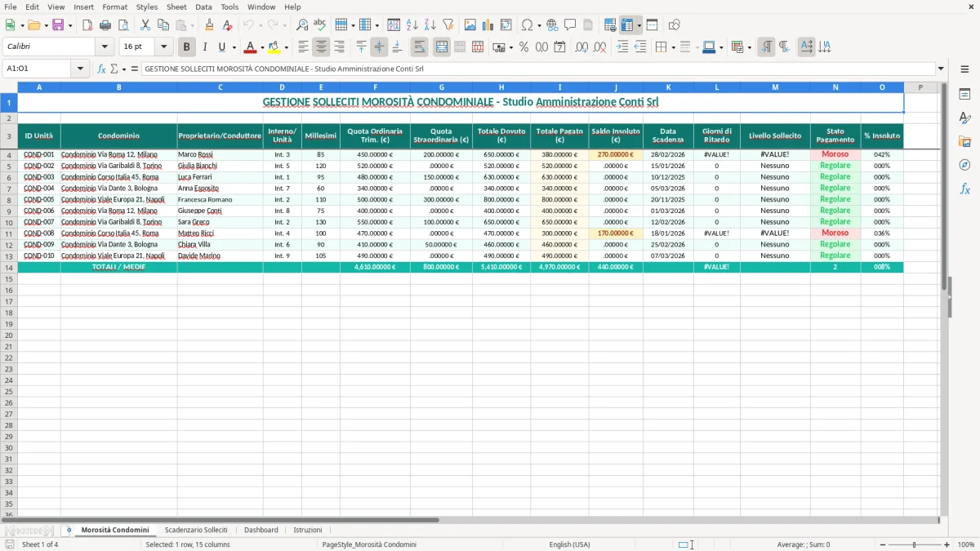Open Underline style dropdown arrow
This screenshot has width=980, height=551.
(x=233, y=47)
